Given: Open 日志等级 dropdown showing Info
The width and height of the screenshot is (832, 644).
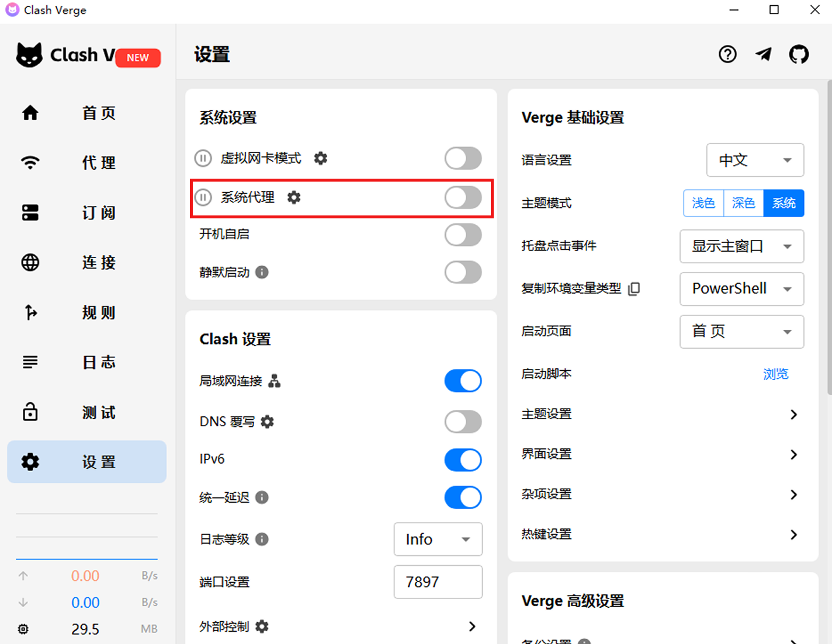Looking at the screenshot, I should point(438,539).
